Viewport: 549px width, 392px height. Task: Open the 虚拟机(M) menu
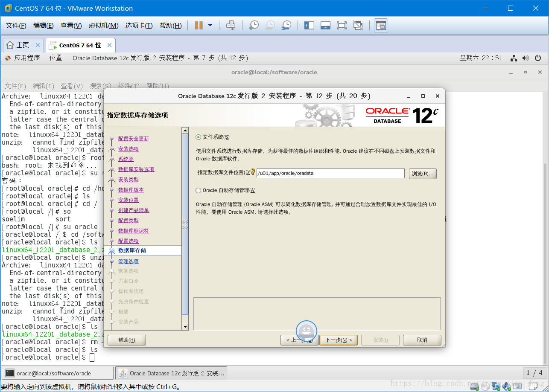point(103,26)
